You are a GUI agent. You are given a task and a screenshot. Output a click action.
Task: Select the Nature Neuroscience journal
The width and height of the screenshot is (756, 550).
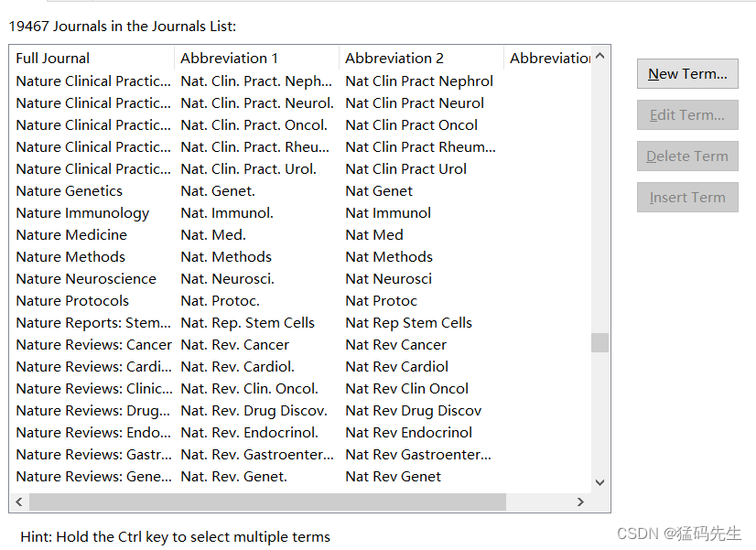(86, 278)
